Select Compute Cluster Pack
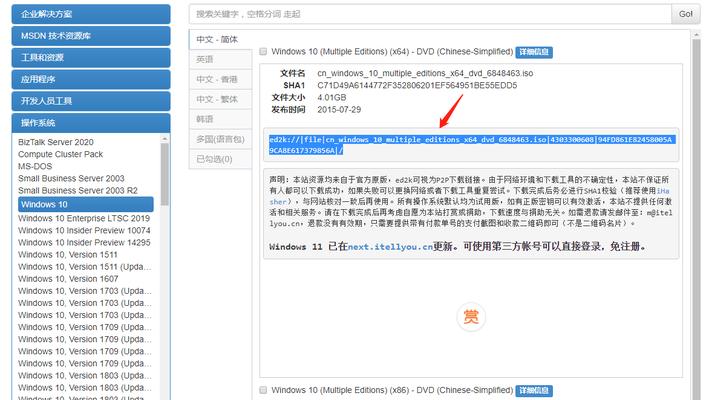The image size is (709, 400). (61, 154)
